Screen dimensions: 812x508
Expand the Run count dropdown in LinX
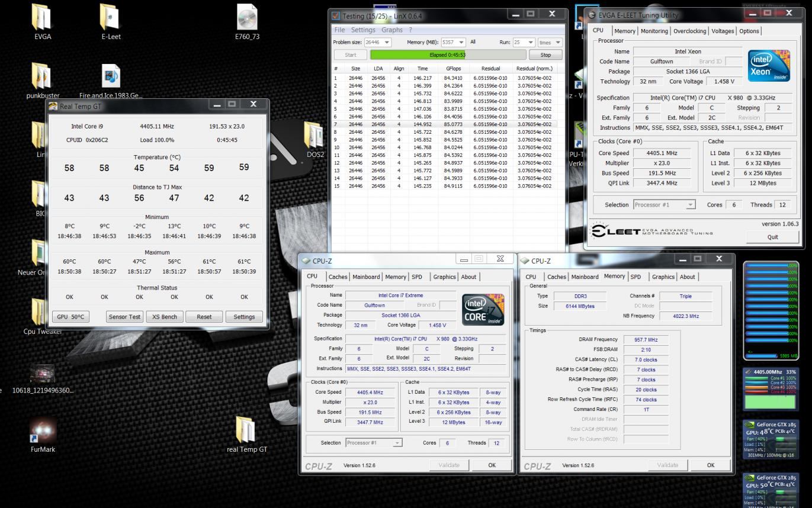pyautogui.click(x=531, y=43)
